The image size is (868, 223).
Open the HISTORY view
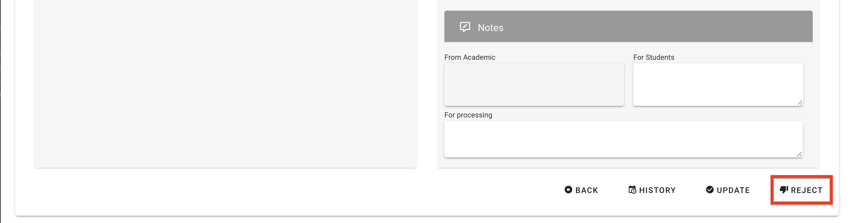tap(652, 190)
